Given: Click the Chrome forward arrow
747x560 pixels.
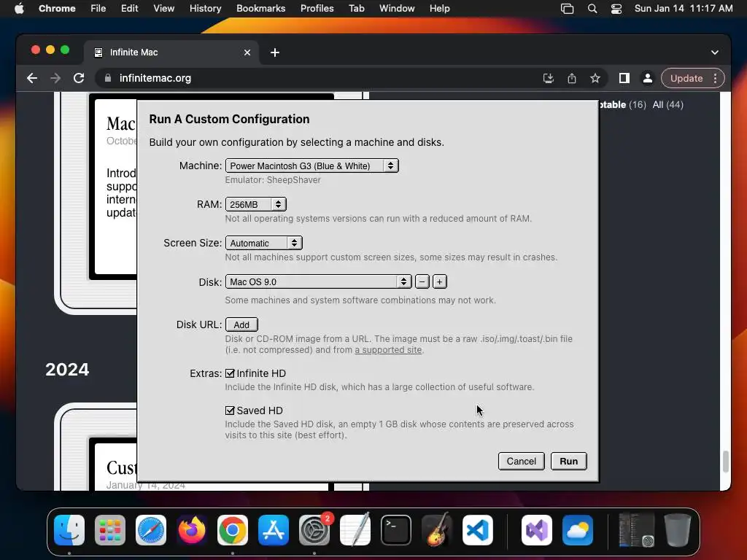Looking at the screenshot, I should [55, 78].
